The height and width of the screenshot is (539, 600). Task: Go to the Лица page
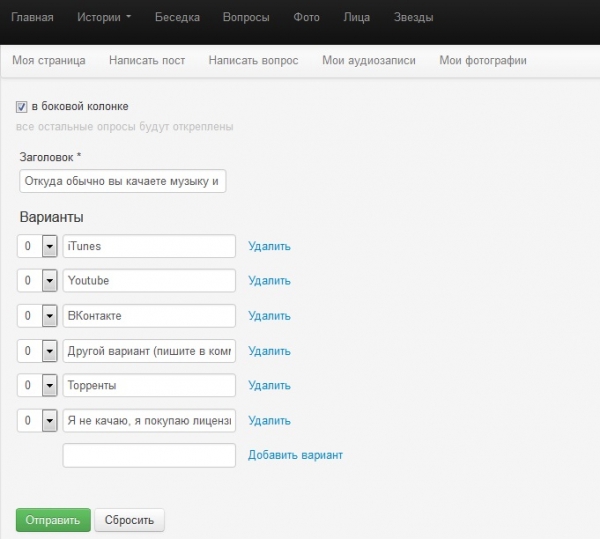[357, 17]
